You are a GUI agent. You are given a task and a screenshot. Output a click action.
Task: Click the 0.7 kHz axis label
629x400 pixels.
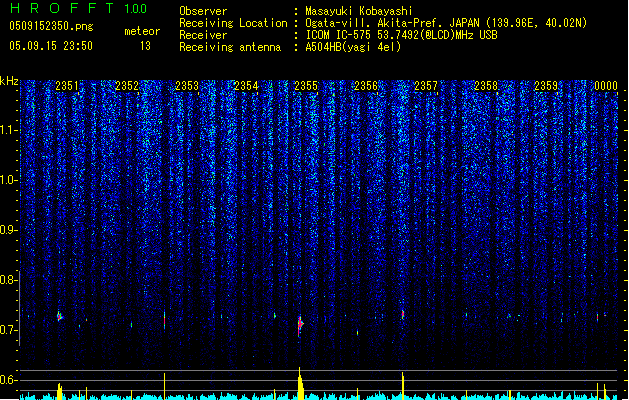tap(9, 330)
